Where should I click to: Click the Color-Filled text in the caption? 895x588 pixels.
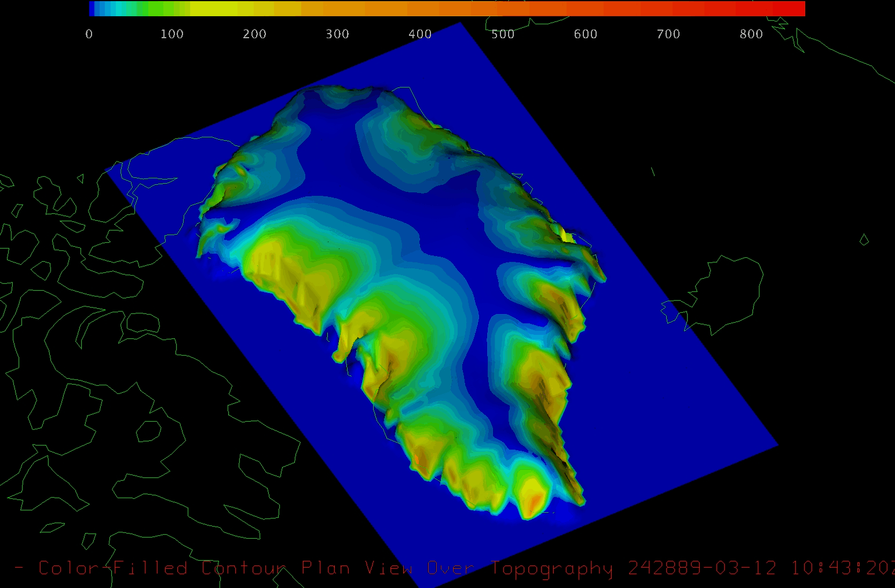(x=113, y=568)
